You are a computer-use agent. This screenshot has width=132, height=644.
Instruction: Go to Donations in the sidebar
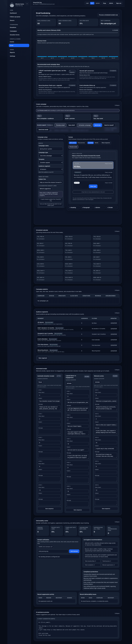click(19, 28)
